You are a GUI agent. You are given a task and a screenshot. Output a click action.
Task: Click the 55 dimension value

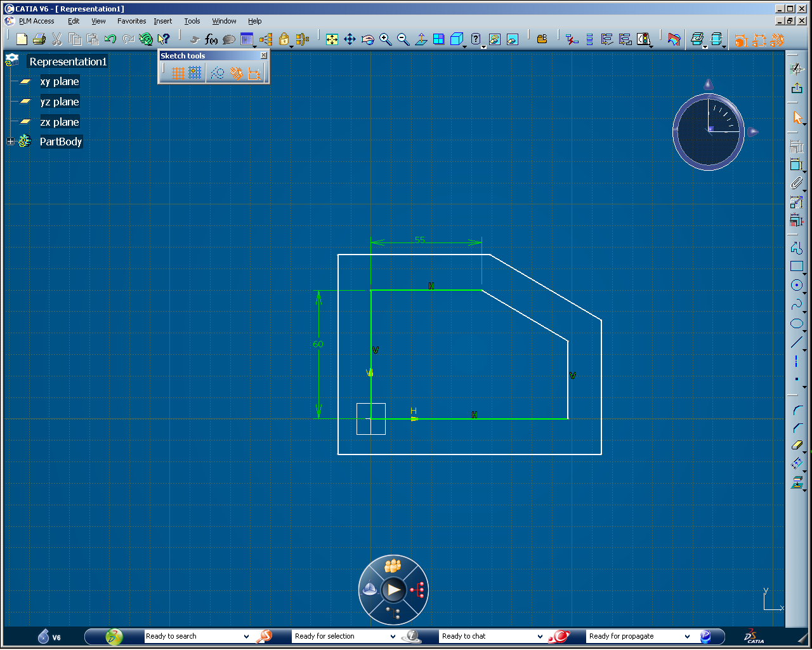[x=420, y=240]
